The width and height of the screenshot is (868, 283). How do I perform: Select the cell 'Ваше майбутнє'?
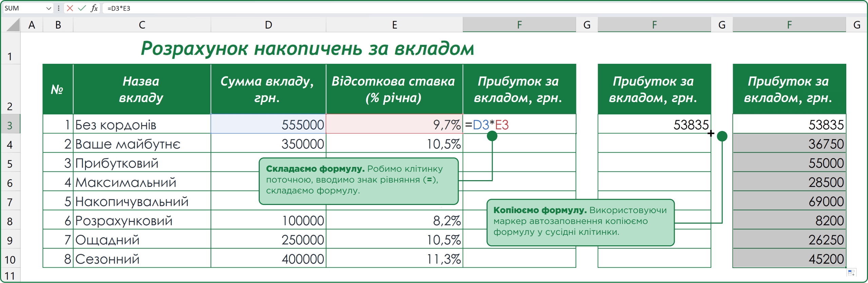point(142,143)
